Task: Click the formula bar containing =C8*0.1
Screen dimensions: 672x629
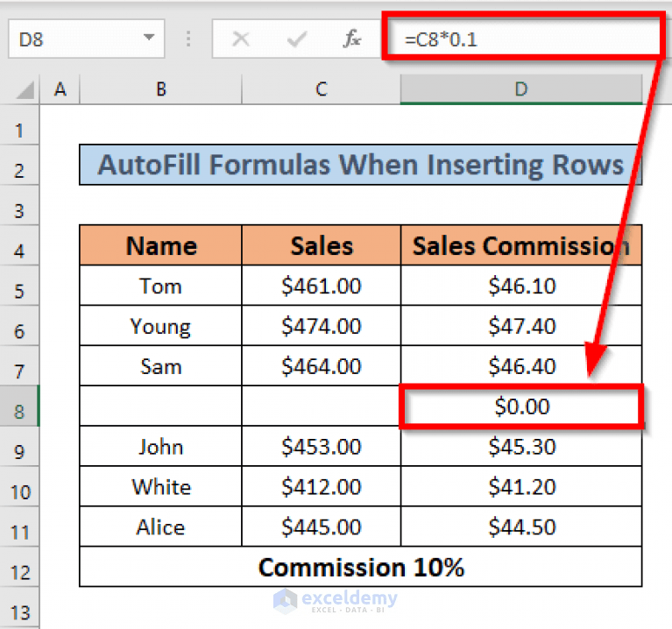Action: (523, 39)
